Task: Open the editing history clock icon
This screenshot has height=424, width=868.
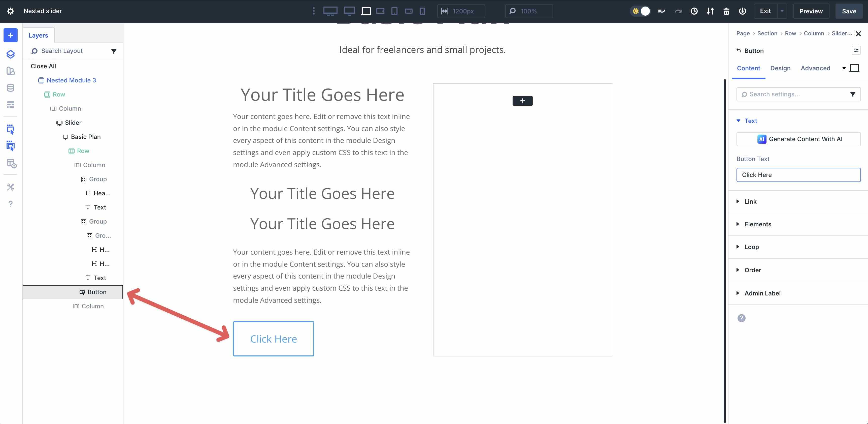Action: click(694, 11)
